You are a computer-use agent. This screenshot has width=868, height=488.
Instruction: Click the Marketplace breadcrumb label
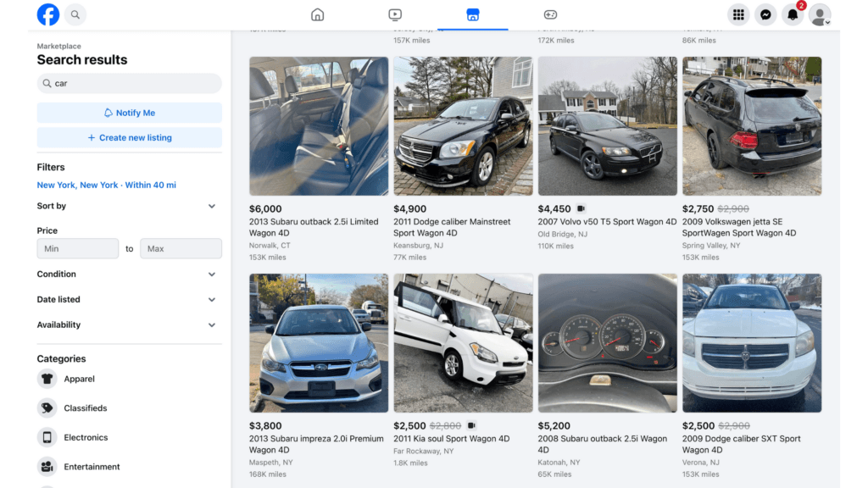59,47
